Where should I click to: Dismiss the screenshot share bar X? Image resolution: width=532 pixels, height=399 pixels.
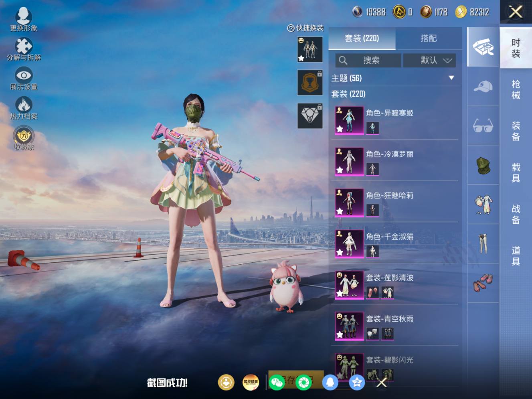click(382, 383)
